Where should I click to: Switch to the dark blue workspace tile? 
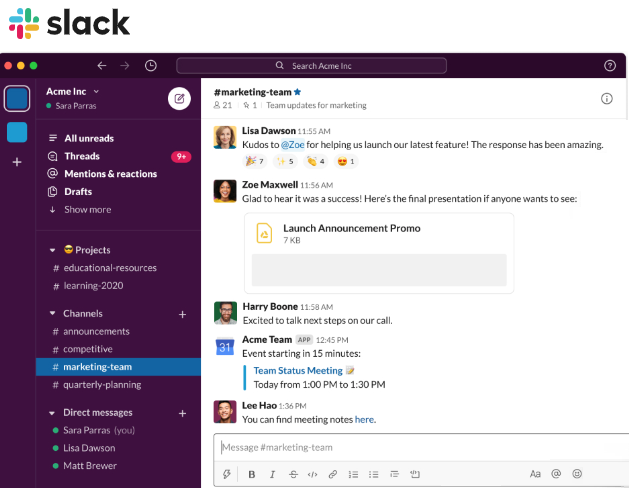tap(17, 98)
